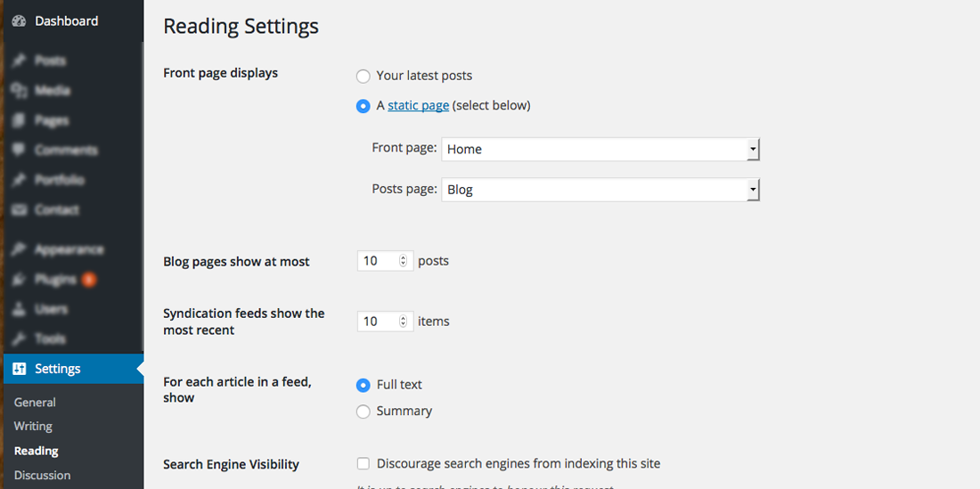
Task: Choose the Summary feed radio button
Action: (x=363, y=412)
